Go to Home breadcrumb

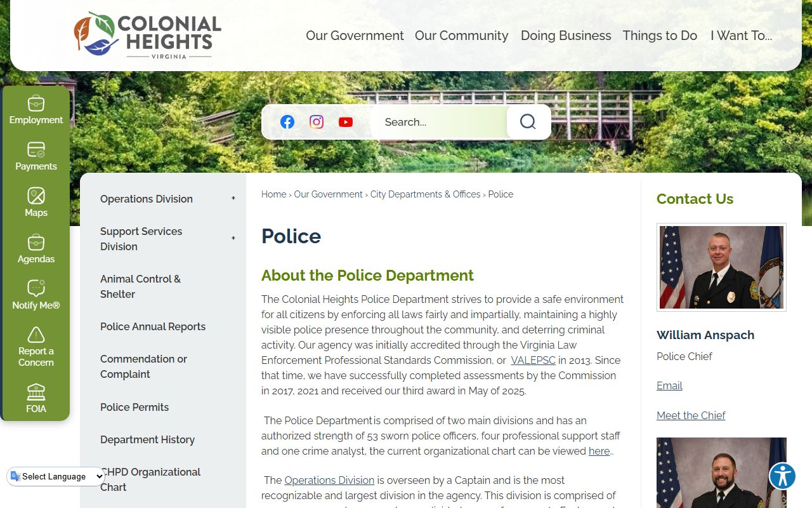(x=274, y=194)
